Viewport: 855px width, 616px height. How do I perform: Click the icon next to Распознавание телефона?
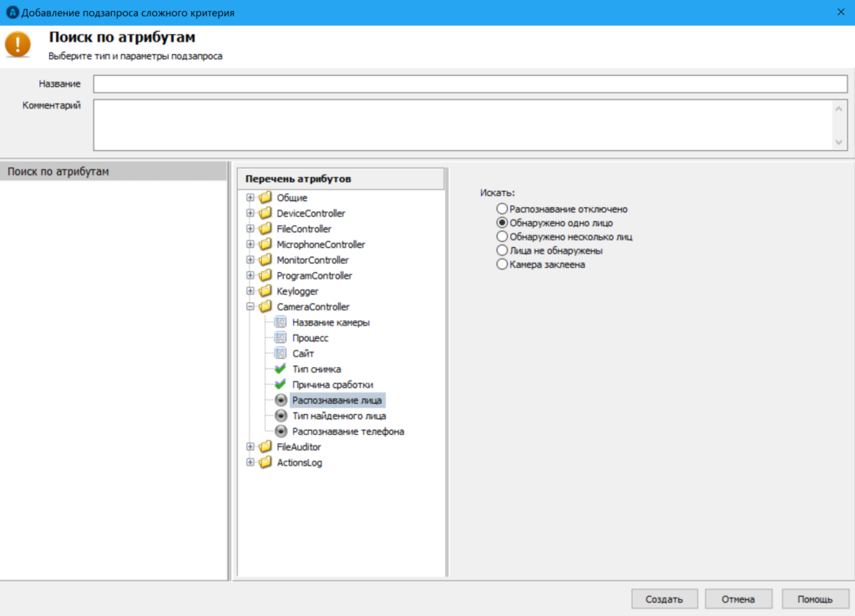coord(281,432)
